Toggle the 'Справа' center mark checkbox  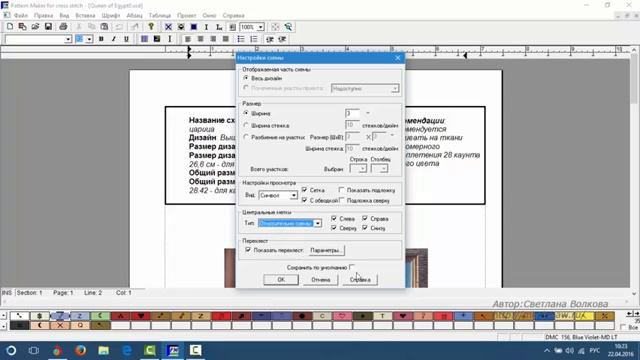click(x=365, y=218)
